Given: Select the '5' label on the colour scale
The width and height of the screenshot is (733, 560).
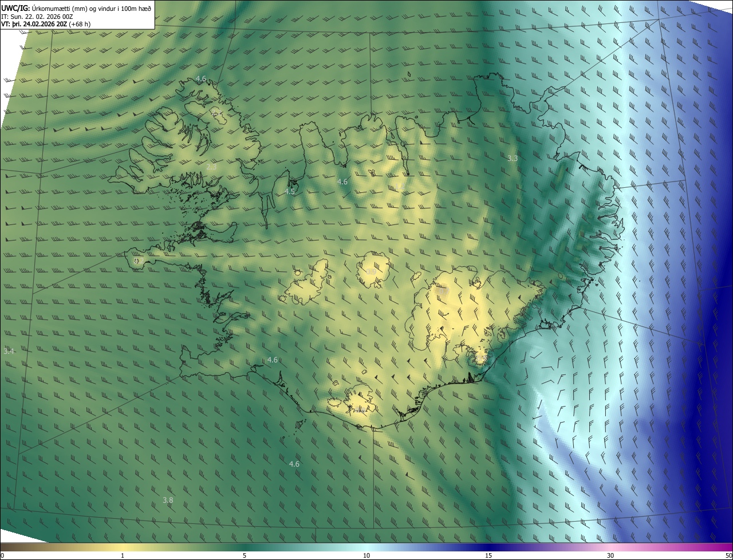Looking at the screenshot, I should 245,555.
